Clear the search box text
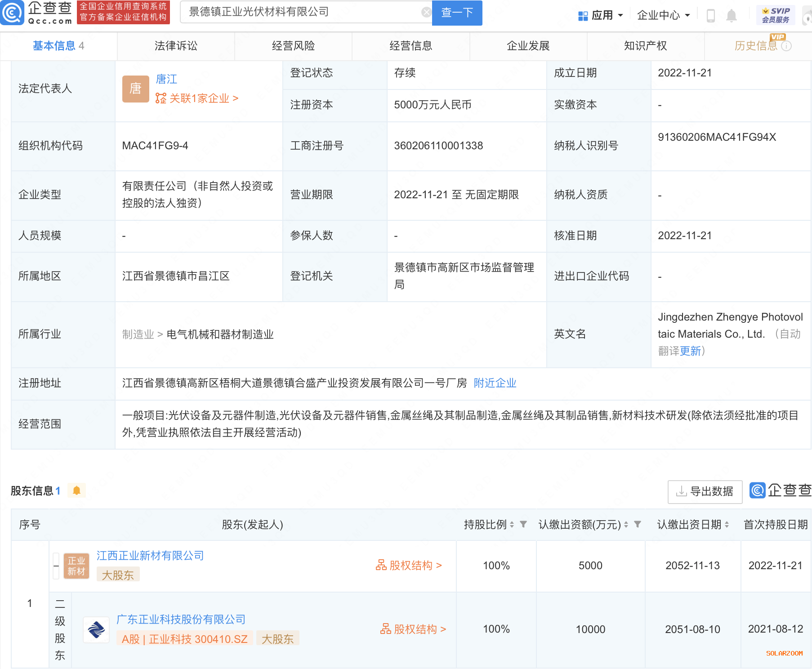Image resolution: width=812 pixels, height=669 pixels. click(x=426, y=12)
